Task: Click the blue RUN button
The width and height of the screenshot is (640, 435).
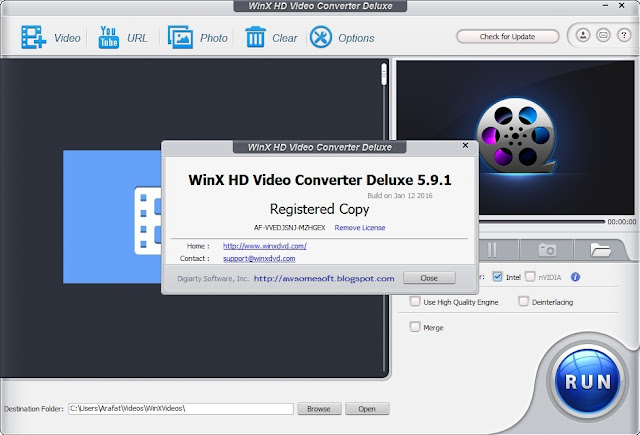Action: coord(588,381)
